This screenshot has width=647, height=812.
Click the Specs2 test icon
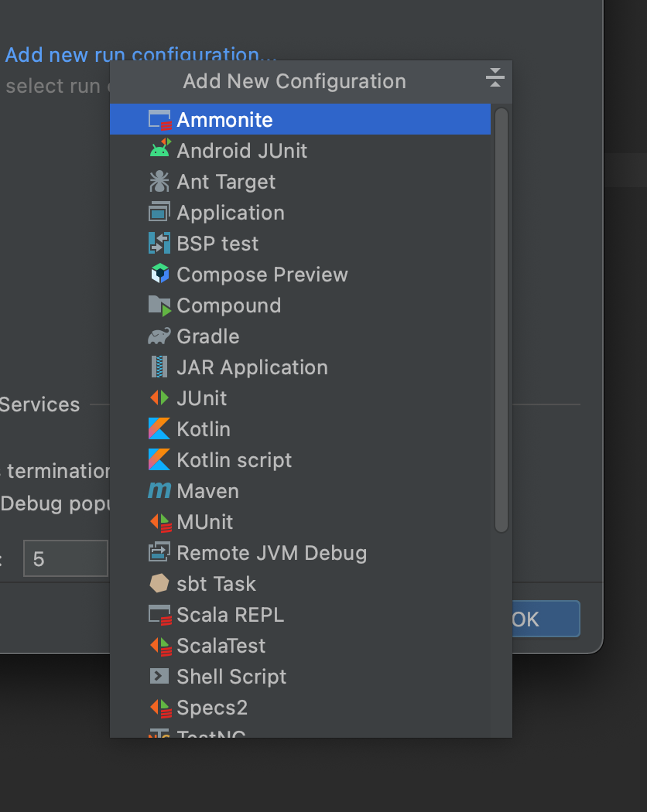click(x=159, y=708)
